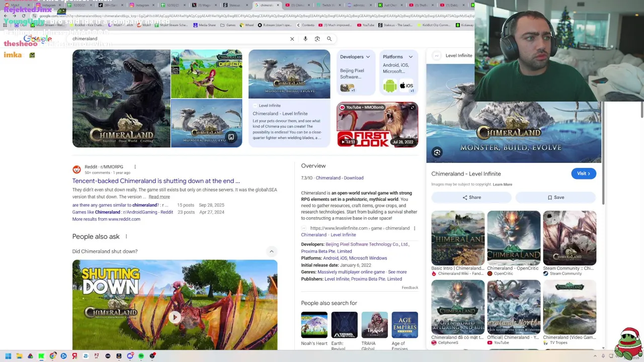This screenshot has height=362, width=644.
Task: Open People also ask options menu
Action: (x=126, y=236)
